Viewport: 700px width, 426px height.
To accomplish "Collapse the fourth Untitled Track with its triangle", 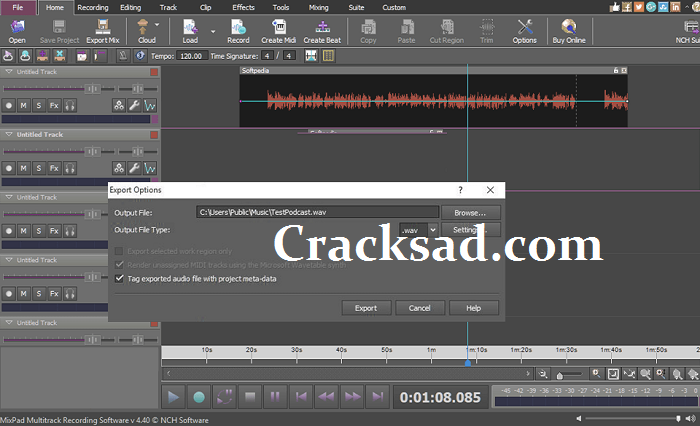I will (8, 260).
